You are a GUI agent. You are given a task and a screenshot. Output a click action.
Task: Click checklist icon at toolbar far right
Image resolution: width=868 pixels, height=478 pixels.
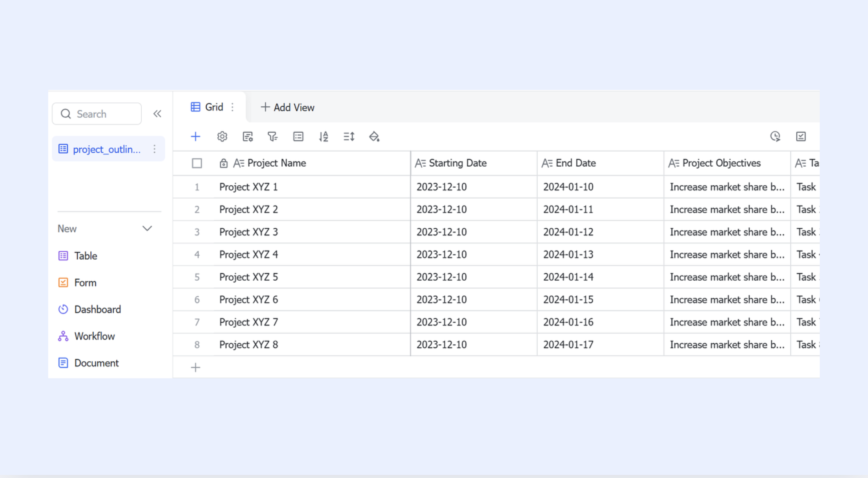(801, 137)
